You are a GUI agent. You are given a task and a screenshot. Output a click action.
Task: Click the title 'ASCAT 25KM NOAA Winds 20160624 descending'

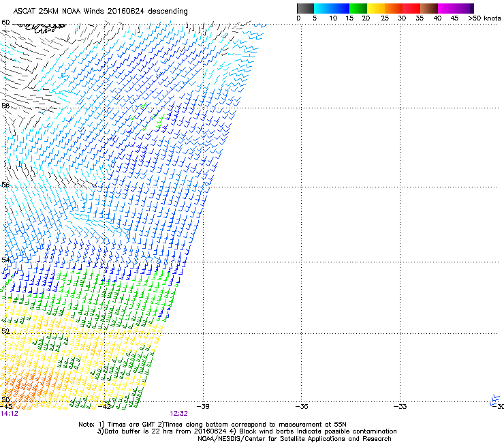coord(100,11)
